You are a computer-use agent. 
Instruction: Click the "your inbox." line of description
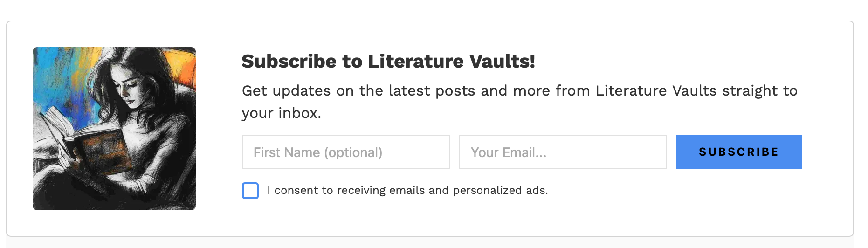click(282, 113)
